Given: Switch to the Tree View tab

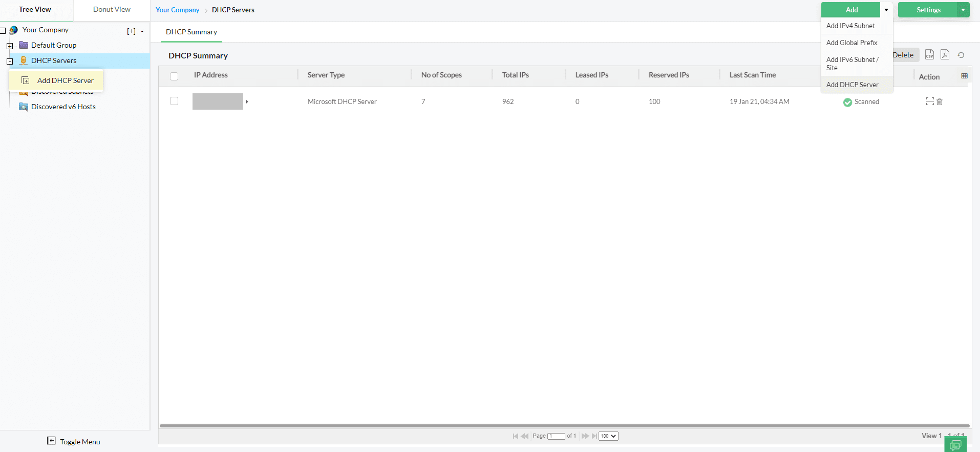Looking at the screenshot, I should pos(35,10).
